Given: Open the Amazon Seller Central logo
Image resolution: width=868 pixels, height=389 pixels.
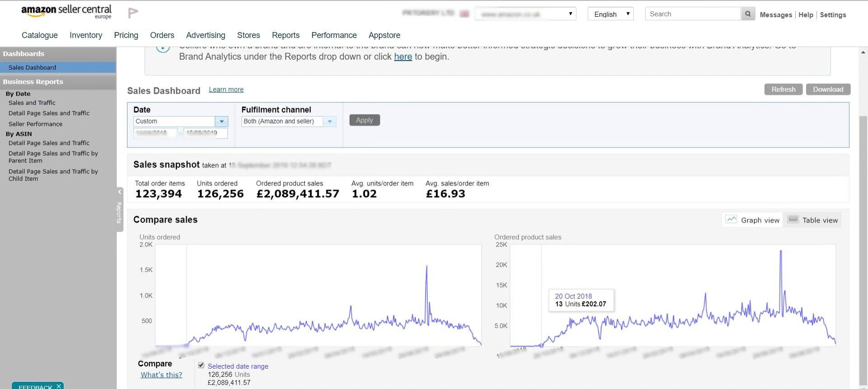Looking at the screenshot, I should (66, 12).
